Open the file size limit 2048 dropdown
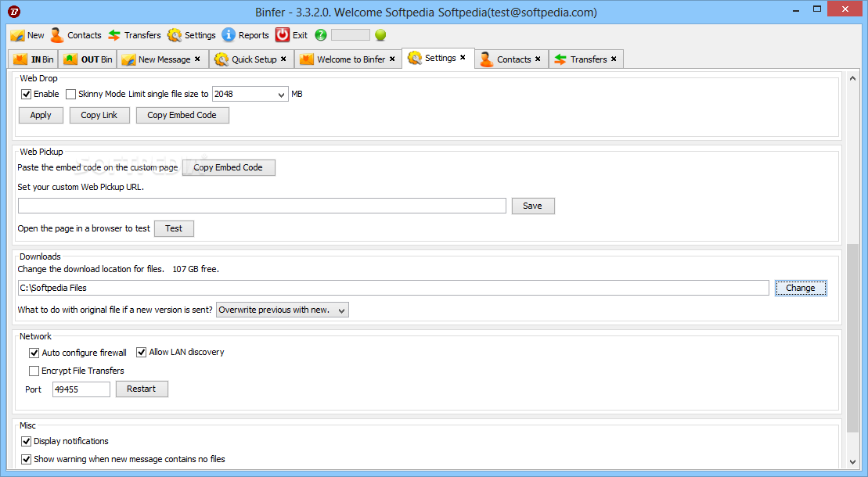Screen dimensions: 868x477 [281, 95]
